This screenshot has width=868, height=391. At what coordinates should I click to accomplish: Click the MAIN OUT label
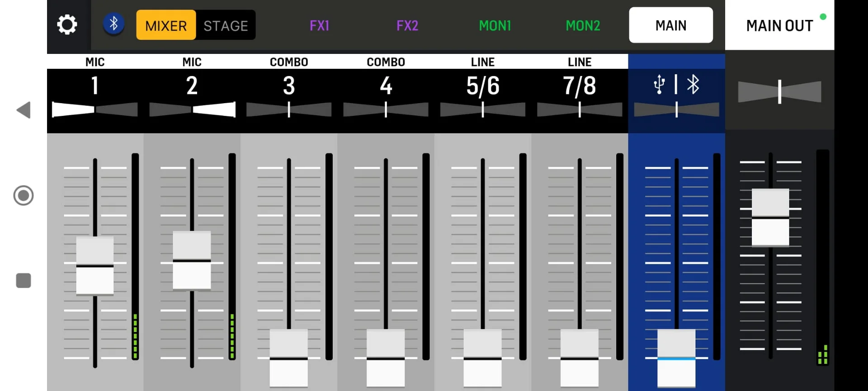point(779,26)
